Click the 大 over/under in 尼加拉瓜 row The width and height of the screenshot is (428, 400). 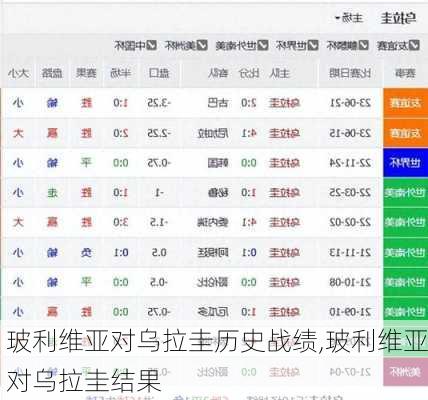coord(18,133)
